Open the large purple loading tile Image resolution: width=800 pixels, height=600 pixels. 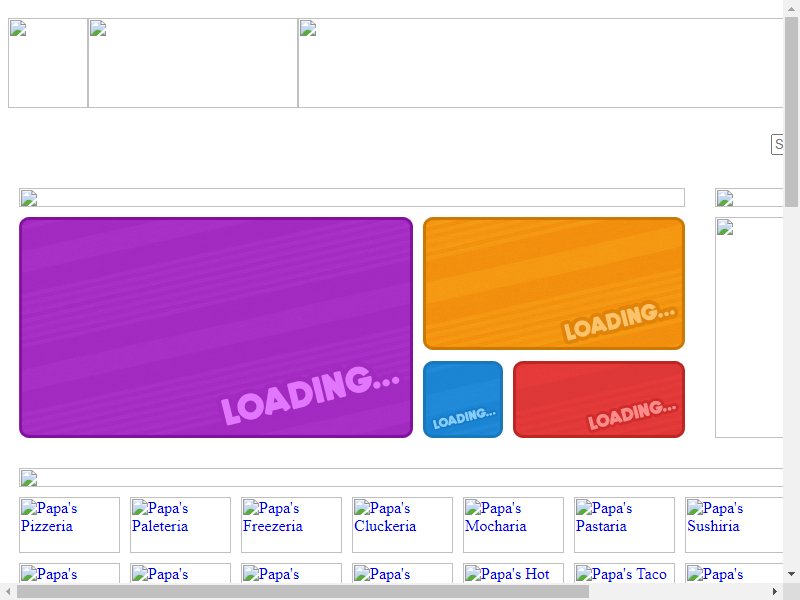click(x=216, y=328)
